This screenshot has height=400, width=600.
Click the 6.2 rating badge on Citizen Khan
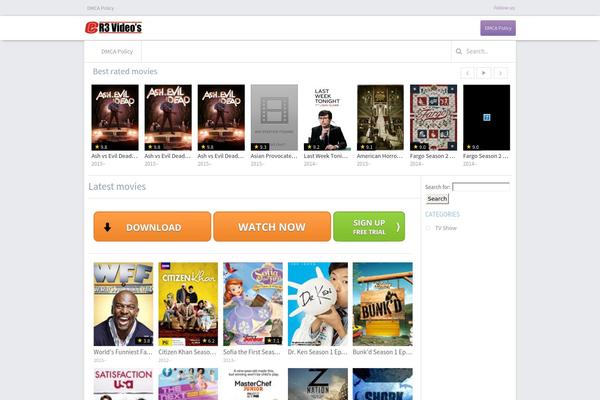209,341
